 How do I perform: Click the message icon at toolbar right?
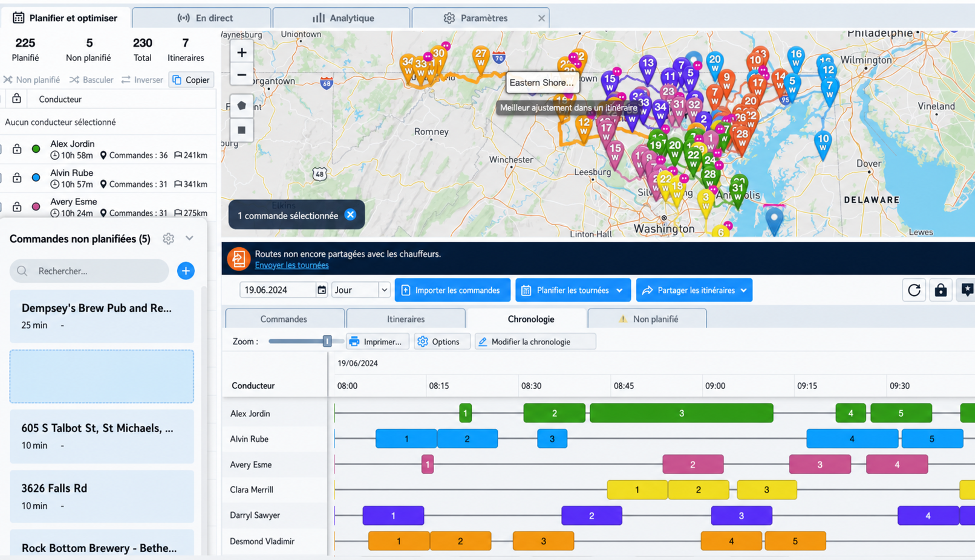pyautogui.click(x=967, y=290)
